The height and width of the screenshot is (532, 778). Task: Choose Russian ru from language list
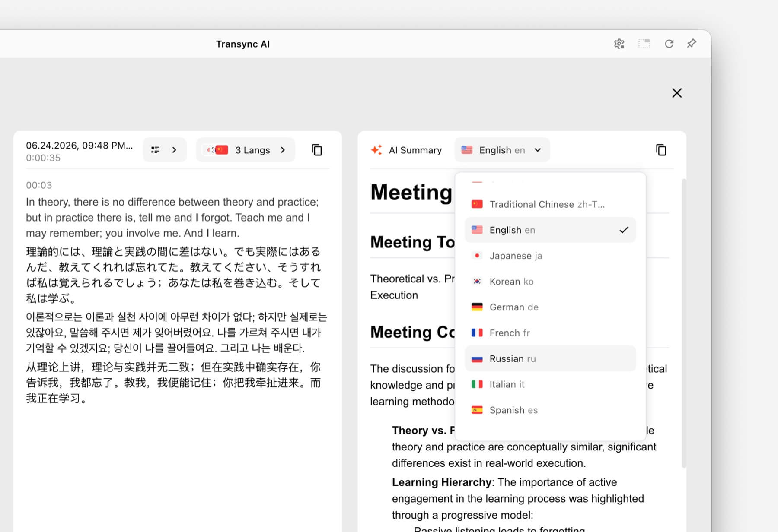(x=550, y=358)
